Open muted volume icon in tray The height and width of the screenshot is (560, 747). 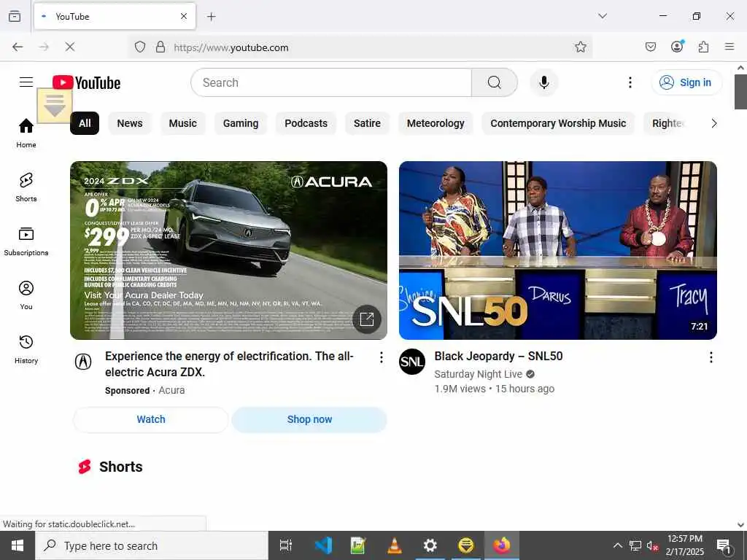click(652, 545)
